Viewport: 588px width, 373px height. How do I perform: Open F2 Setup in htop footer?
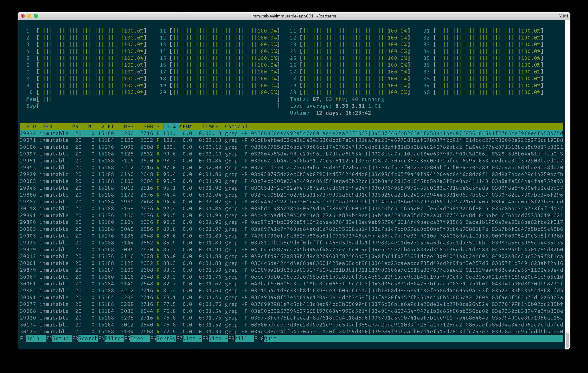pyautogui.click(x=59, y=338)
